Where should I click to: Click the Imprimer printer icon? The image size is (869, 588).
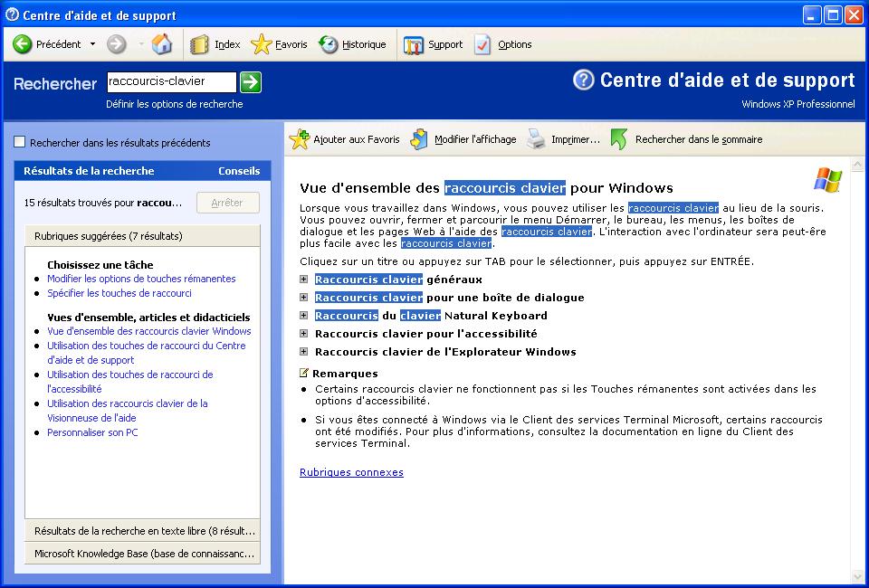click(x=536, y=139)
